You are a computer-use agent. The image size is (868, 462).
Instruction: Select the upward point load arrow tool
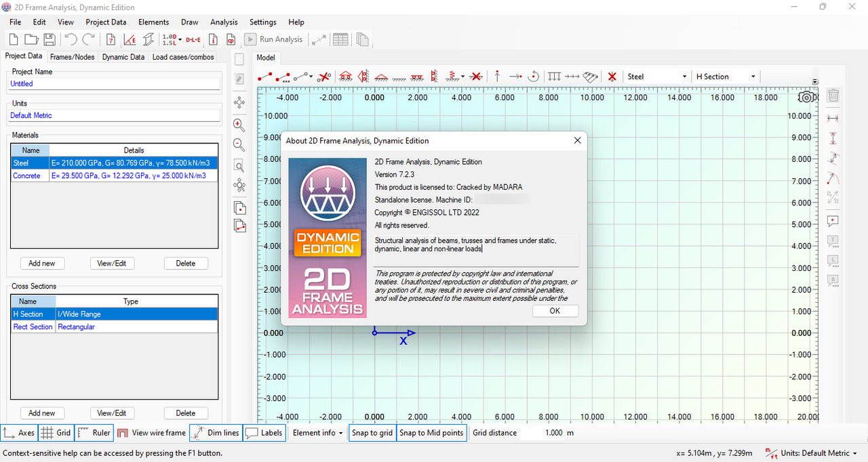(x=497, y=77)
